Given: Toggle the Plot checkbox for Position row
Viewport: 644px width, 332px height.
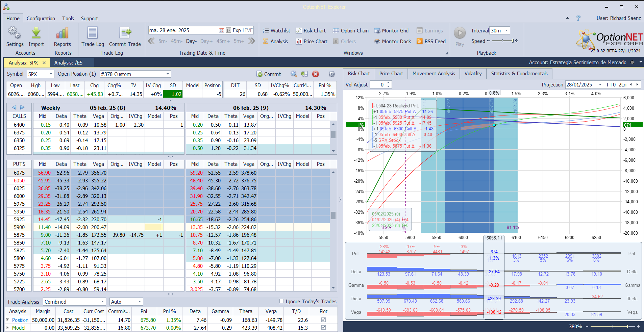Looking at the screenshot, I should pos(323,320).
